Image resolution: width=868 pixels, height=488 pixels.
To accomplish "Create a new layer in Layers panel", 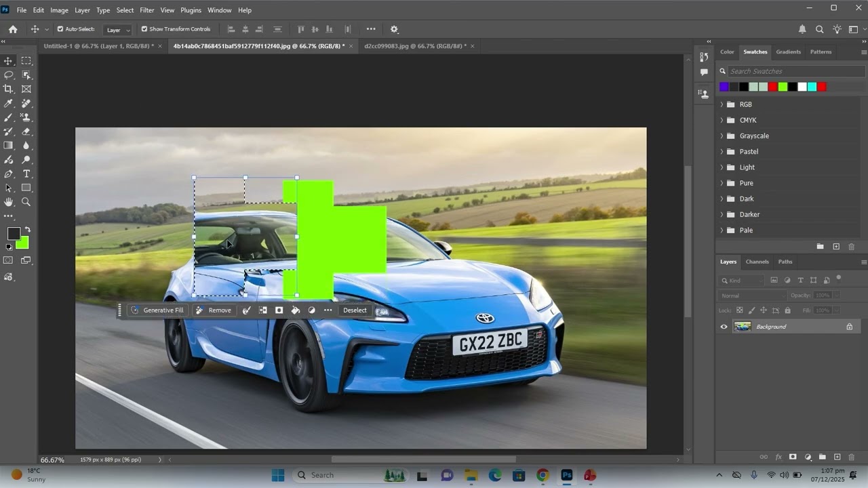I will click(x=837, y=457).
